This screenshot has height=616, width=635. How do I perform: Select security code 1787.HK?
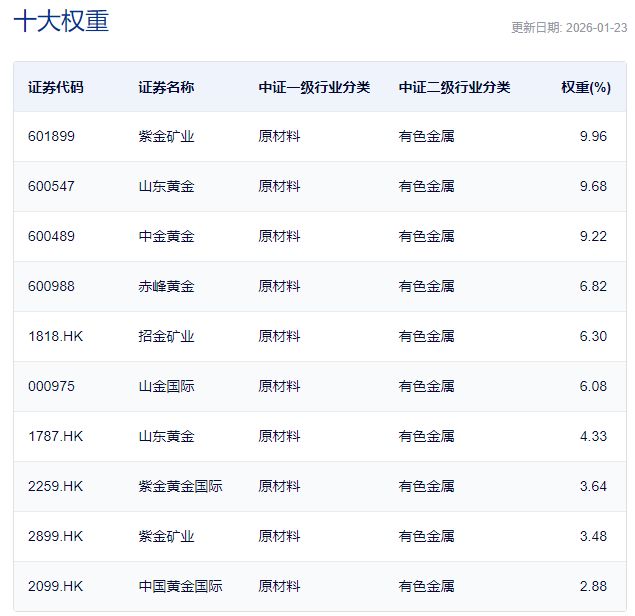(55, 436)
